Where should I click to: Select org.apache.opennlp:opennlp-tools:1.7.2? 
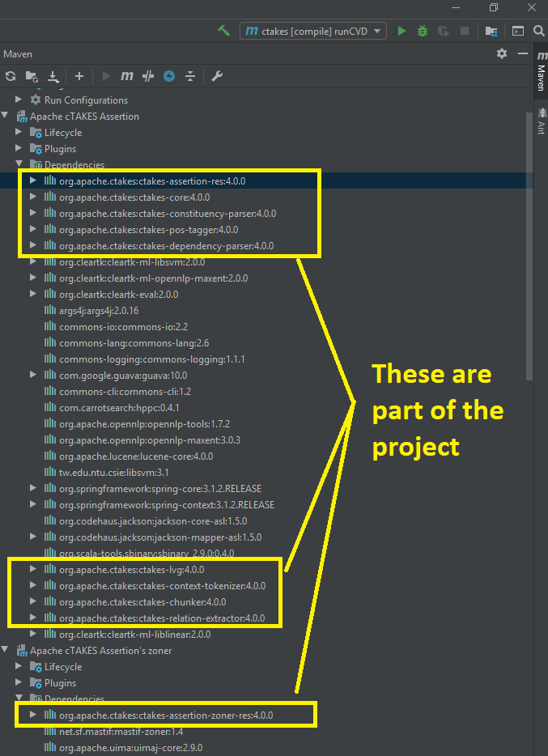[145, 424]
